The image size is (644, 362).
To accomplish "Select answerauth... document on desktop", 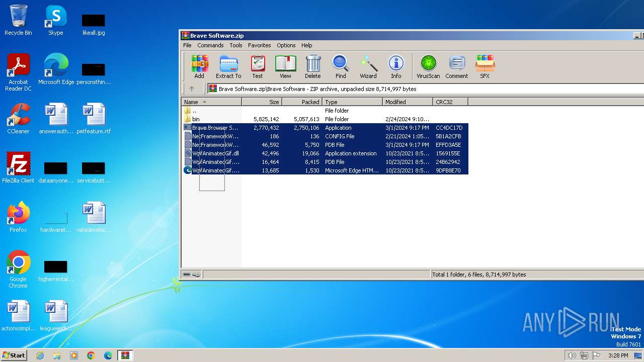I will [x=56, y=119].
